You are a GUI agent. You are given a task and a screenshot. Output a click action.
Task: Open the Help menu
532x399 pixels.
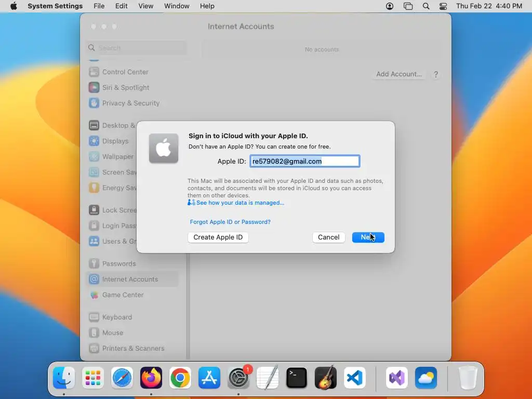[207, 6]
